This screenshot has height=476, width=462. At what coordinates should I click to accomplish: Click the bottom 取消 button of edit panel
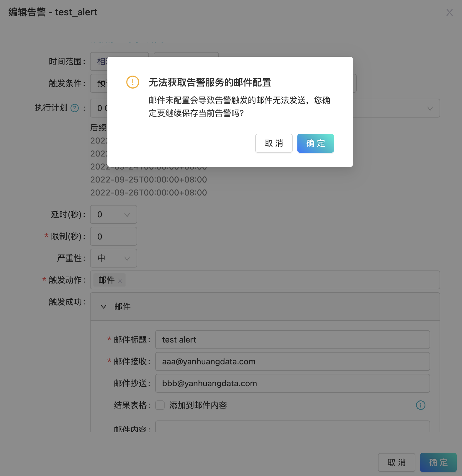397,462
